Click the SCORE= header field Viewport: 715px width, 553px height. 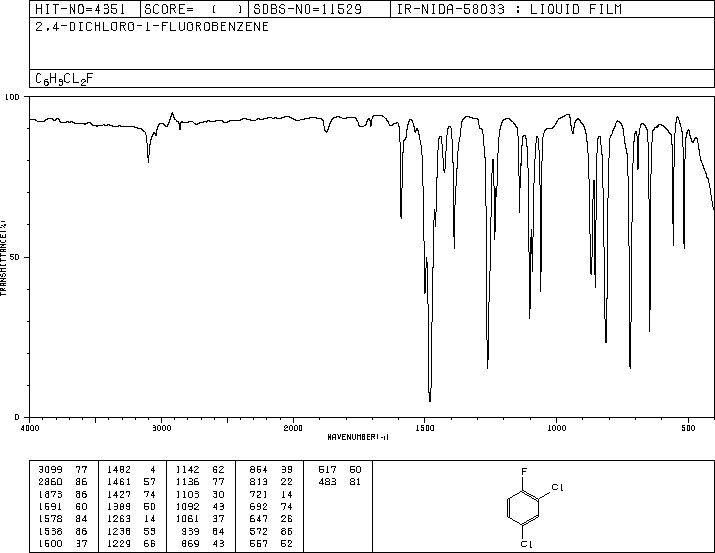[194, 9]
